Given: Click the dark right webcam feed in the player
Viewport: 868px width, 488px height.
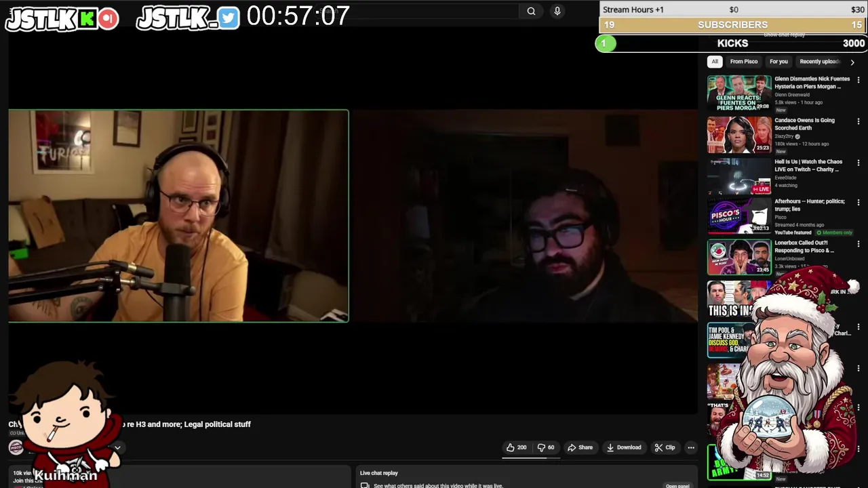Looking at the screenshot, I should [x=524, y=216].
